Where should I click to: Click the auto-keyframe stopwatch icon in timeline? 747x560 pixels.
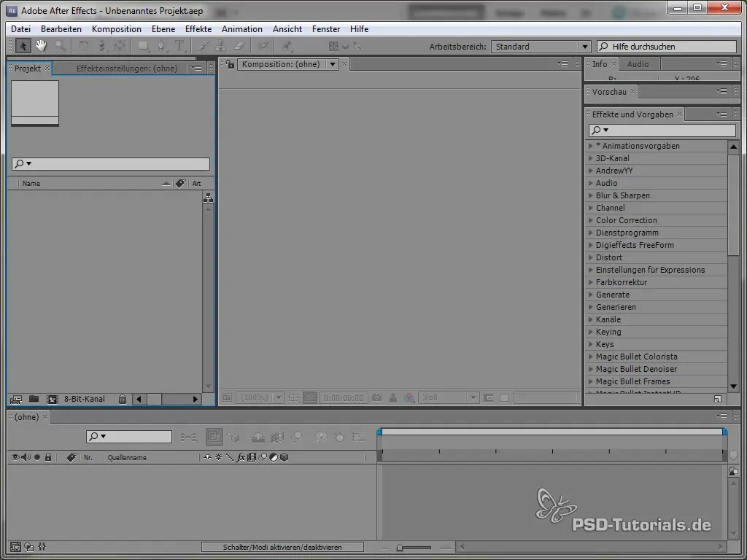coord(339,437)
